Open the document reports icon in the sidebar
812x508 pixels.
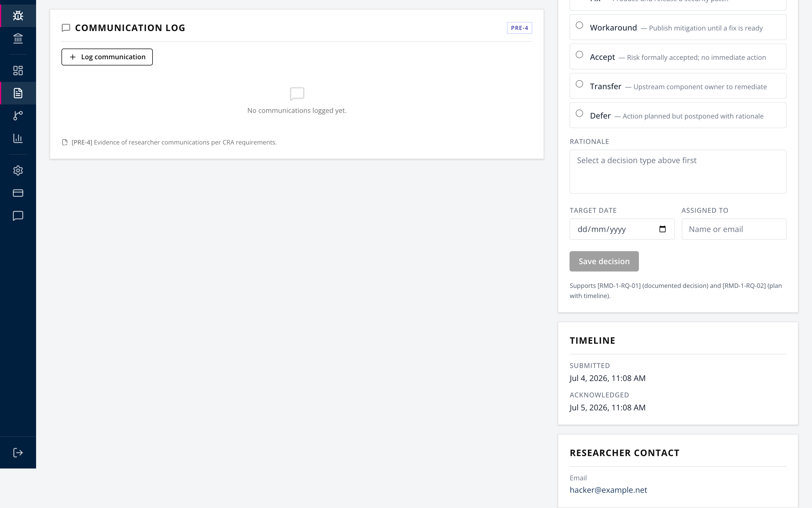18,93
